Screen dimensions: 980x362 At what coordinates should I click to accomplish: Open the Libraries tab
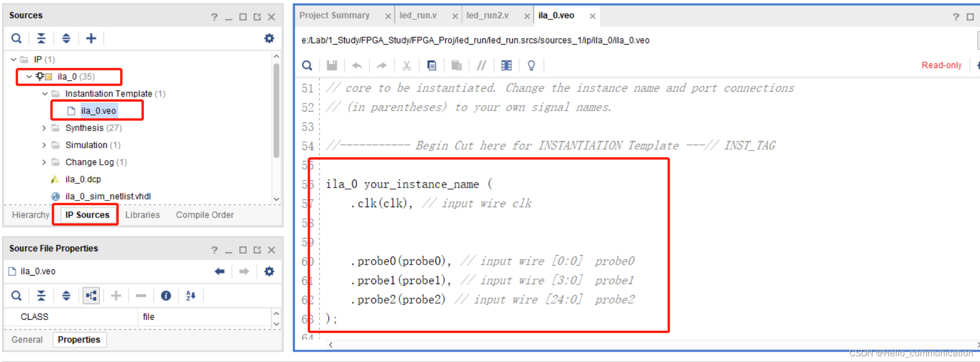[x=142, y=215]
